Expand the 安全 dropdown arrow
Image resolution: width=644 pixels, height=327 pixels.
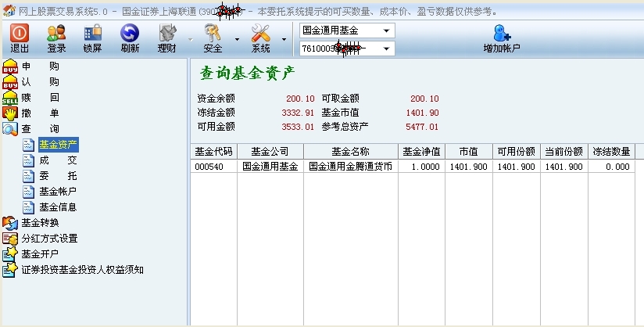237,39
